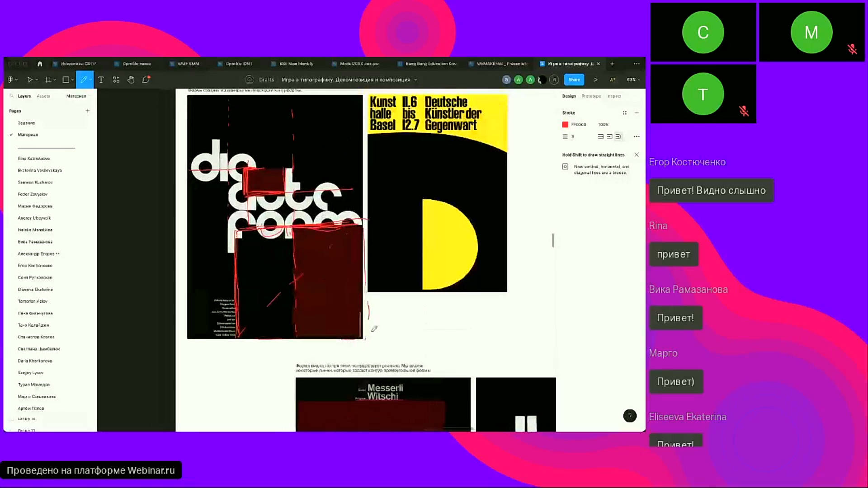The width and height of the screenshot is (868, 488).
Task: Select the Text tool
Action: (101, 80)
